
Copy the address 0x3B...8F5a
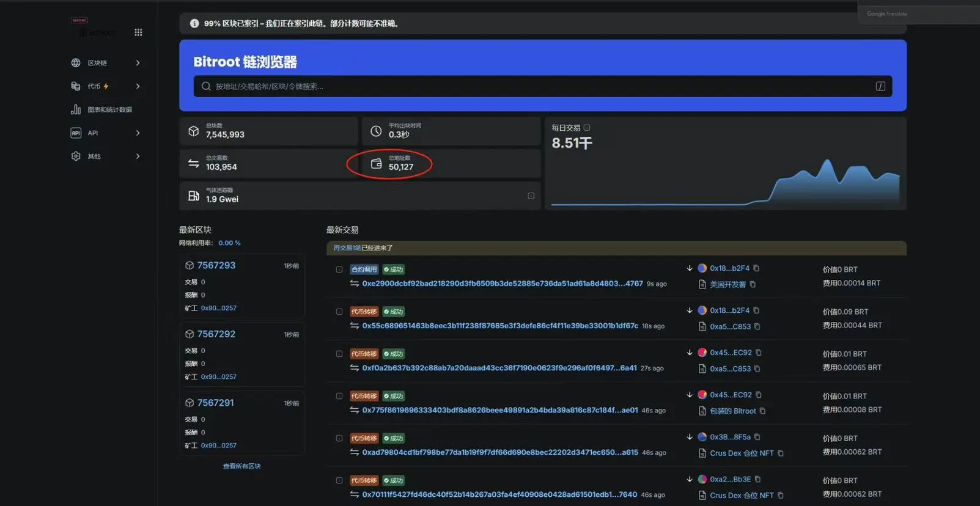(x=757, y=437)
